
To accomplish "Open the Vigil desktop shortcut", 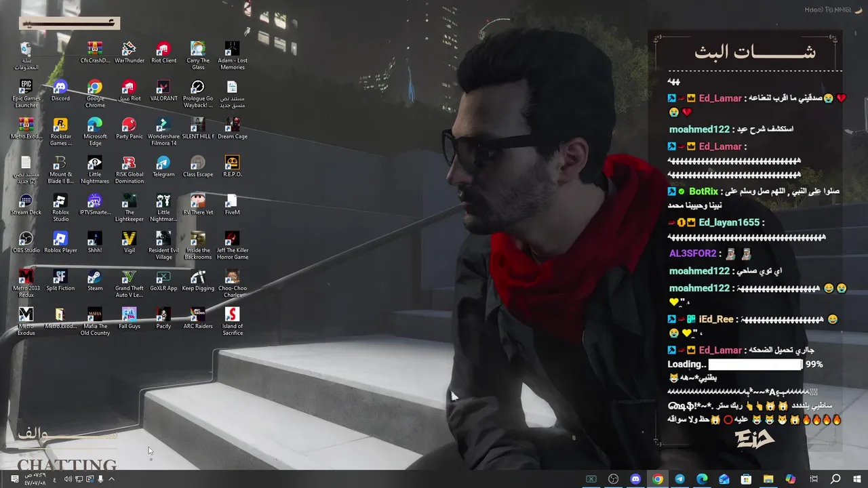I will pos(129,242).
